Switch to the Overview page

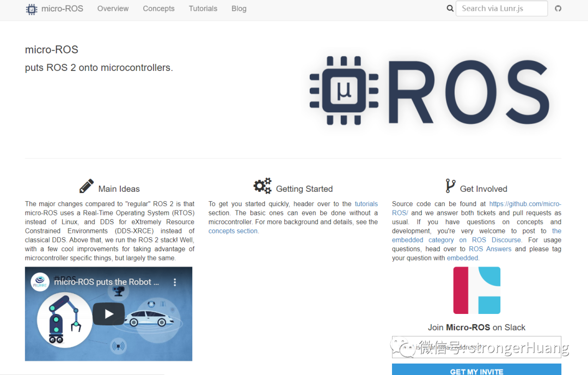pyautogui.click(x=113, y=8)
